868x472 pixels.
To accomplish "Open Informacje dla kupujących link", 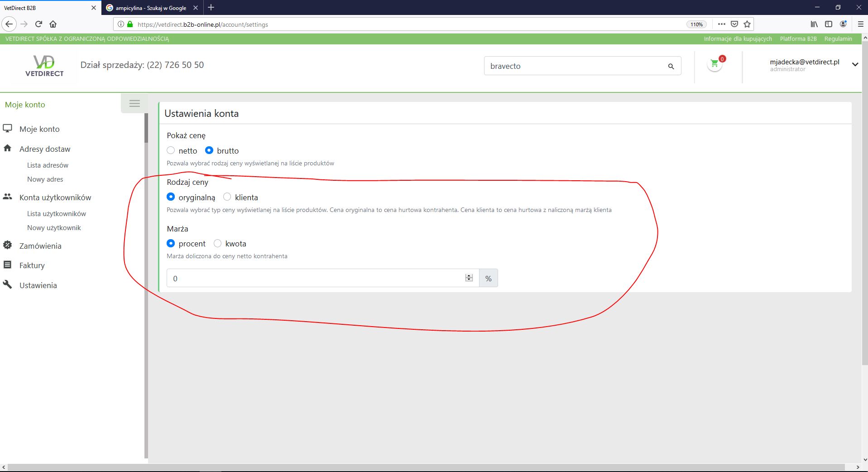I will click(738, 39).
